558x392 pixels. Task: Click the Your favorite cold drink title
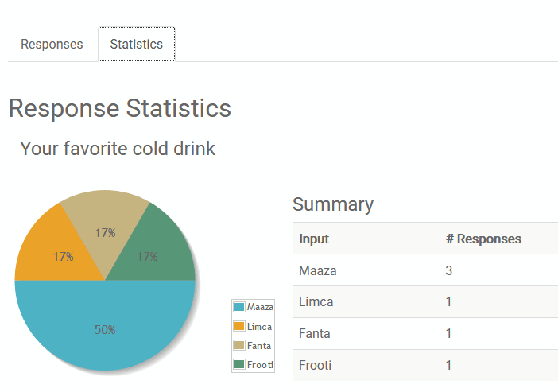click(x=118, y=149)
